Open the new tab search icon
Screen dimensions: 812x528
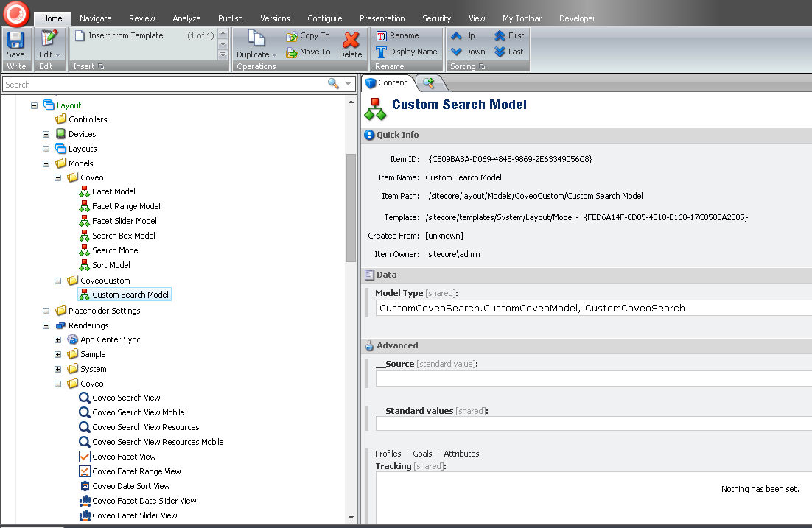click(x=428, y=82)
